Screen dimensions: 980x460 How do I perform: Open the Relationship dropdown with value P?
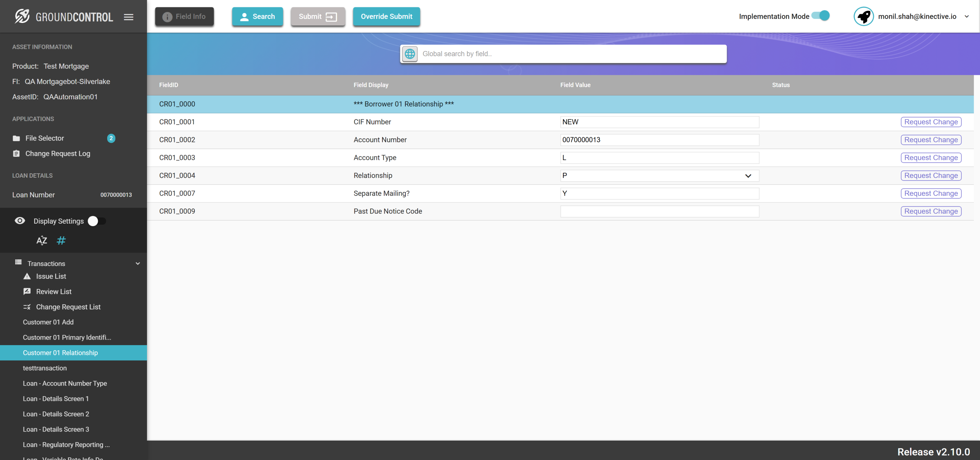(659, 175)
